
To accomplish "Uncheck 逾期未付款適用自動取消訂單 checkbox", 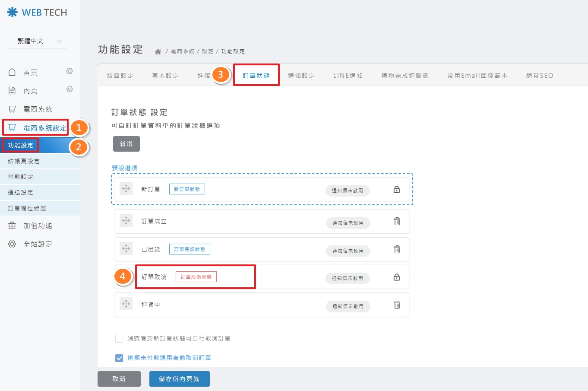I will 119,358.
